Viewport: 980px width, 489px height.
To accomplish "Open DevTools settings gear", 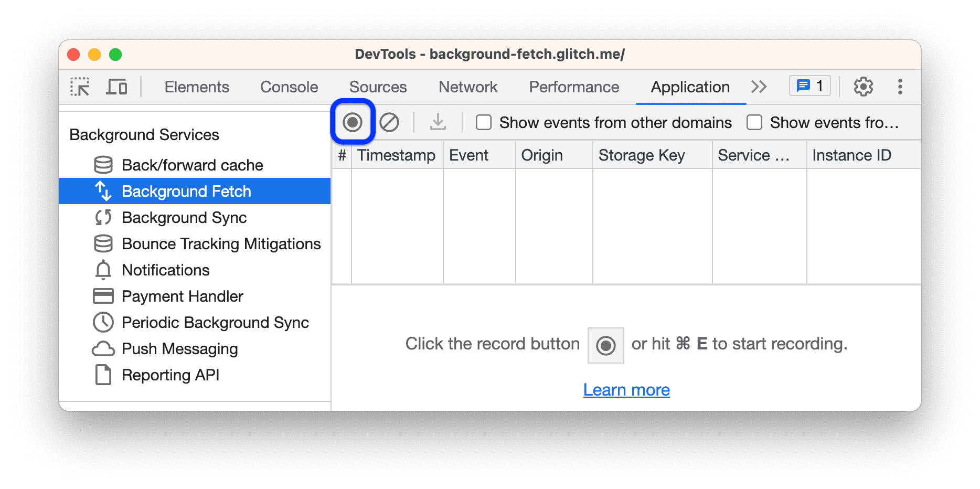I will [863, 87].
